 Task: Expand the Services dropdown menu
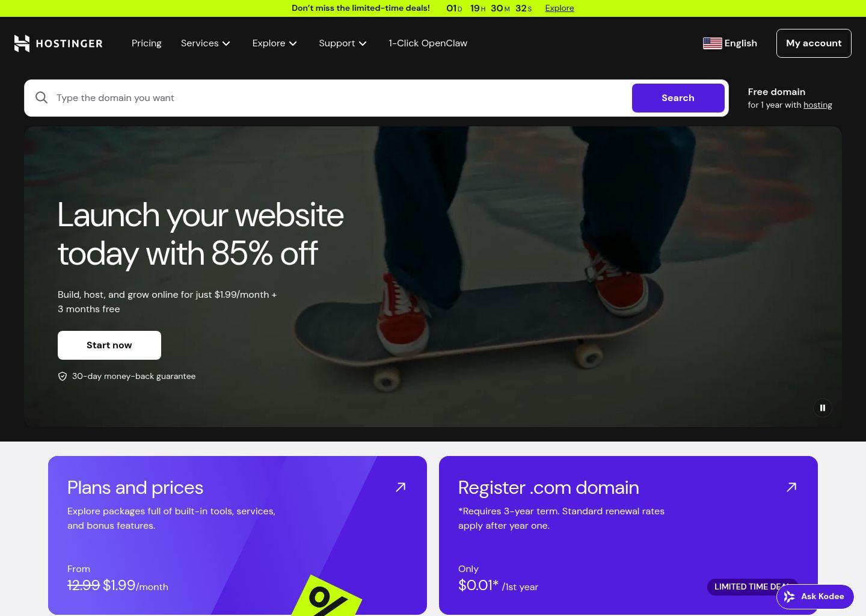(x=206, y=43)
